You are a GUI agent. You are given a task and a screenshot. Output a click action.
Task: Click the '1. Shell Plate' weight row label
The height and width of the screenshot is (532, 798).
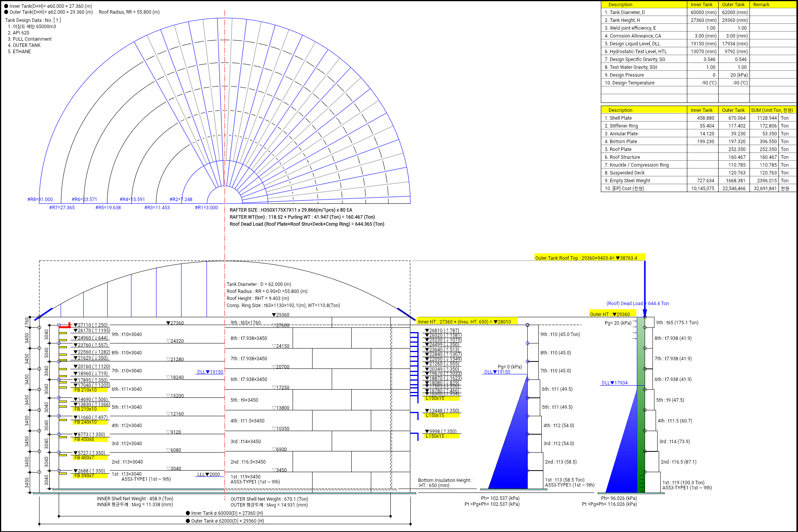618,118
